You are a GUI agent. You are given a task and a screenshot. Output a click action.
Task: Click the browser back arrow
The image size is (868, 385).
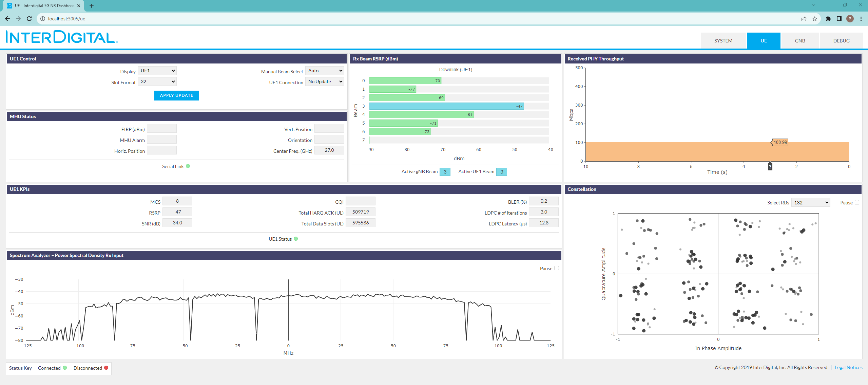pyautogui.click(x=7, y=19)
